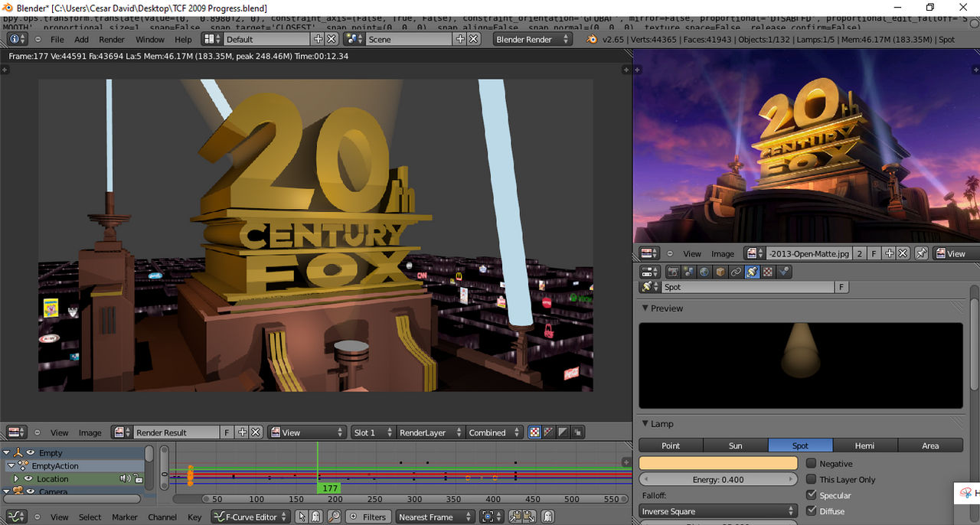
Task: Open the Slot 1 dropdown
Action: [x=373, y=432]
